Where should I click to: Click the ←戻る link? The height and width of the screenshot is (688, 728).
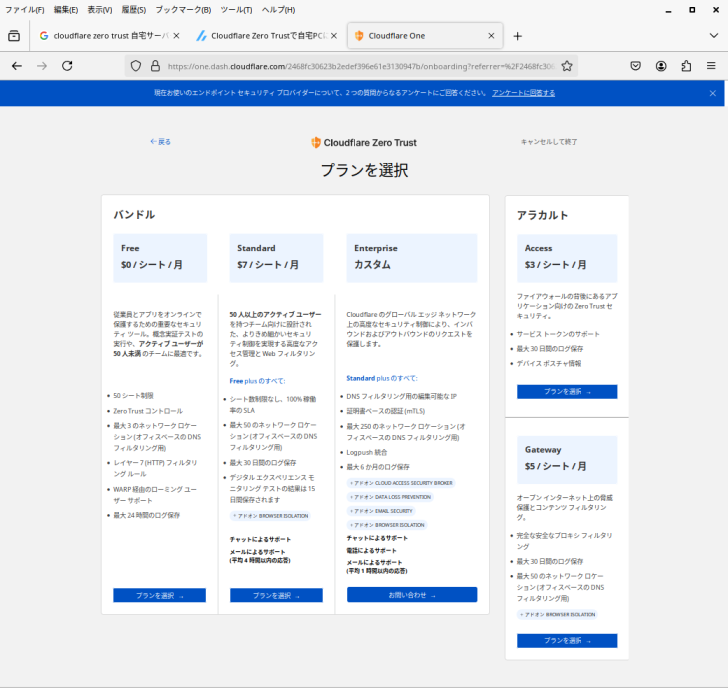tap(160, 142)
